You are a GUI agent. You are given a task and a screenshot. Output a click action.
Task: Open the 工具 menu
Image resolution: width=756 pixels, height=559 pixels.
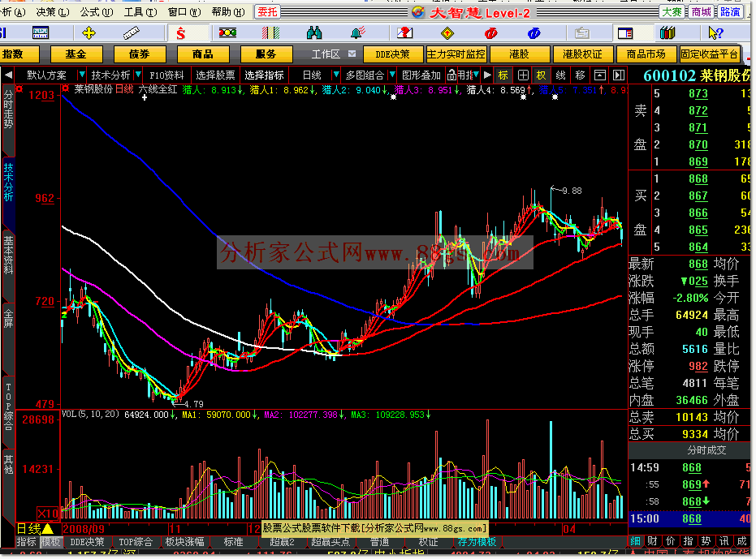pos(140,12)
